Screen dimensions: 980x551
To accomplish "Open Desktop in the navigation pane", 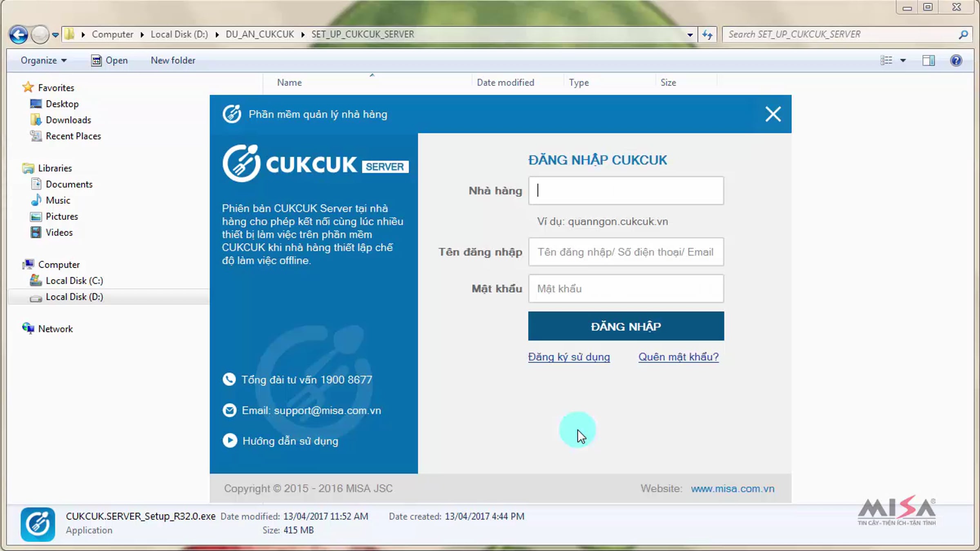I will (62, 104).
